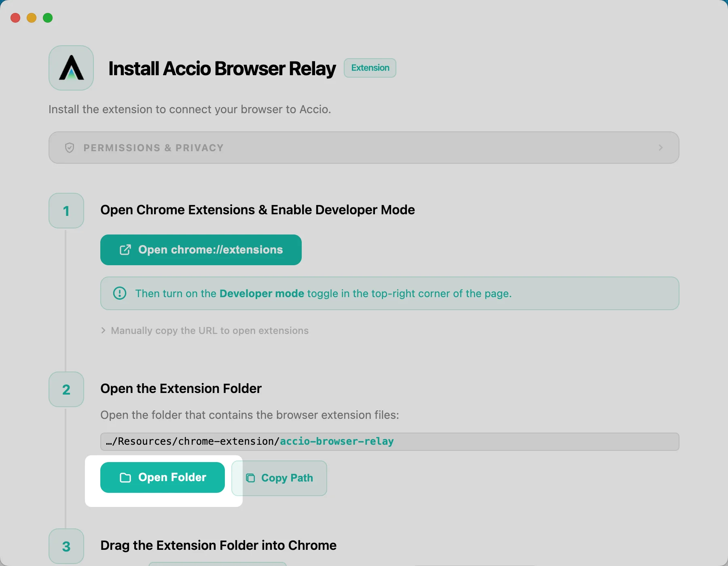Open the extension folder
This screenshot has height=566, width=728.
click(x=163, y=477)
